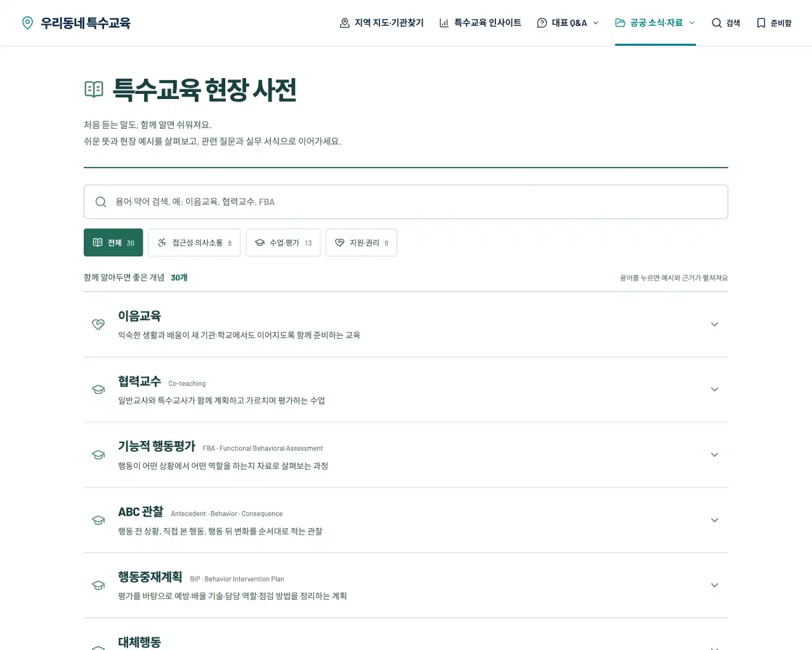Expand the 협력교수 entry chevron
The width and height of the screenshot is (812, 650).
(x=714, y=390)
